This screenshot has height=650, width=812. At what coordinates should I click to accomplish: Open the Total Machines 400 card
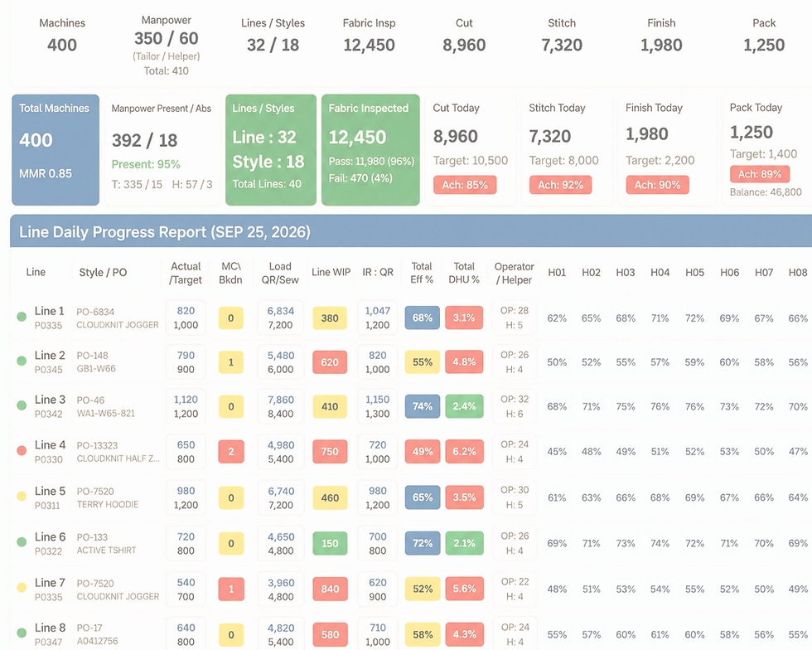(56, 150)
